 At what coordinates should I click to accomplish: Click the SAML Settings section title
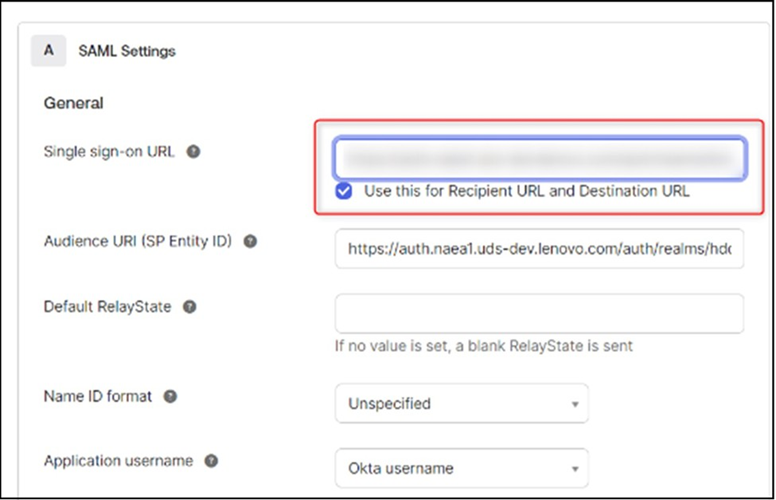127,51
